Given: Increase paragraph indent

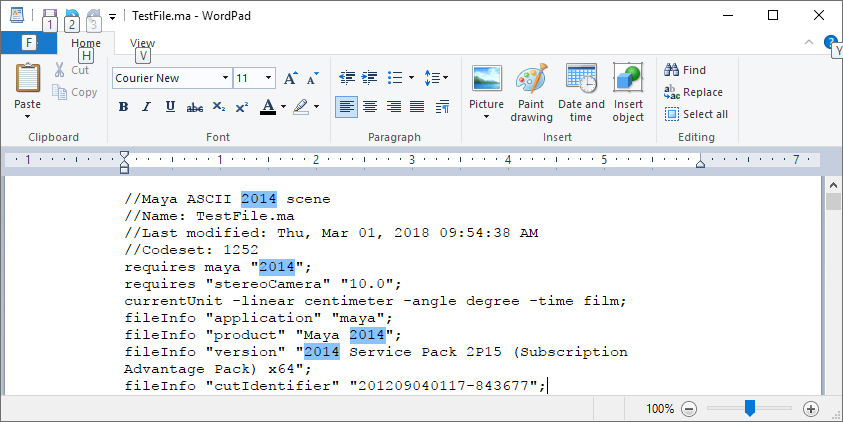Looking at the screenshot, I should tap(370, 78).
